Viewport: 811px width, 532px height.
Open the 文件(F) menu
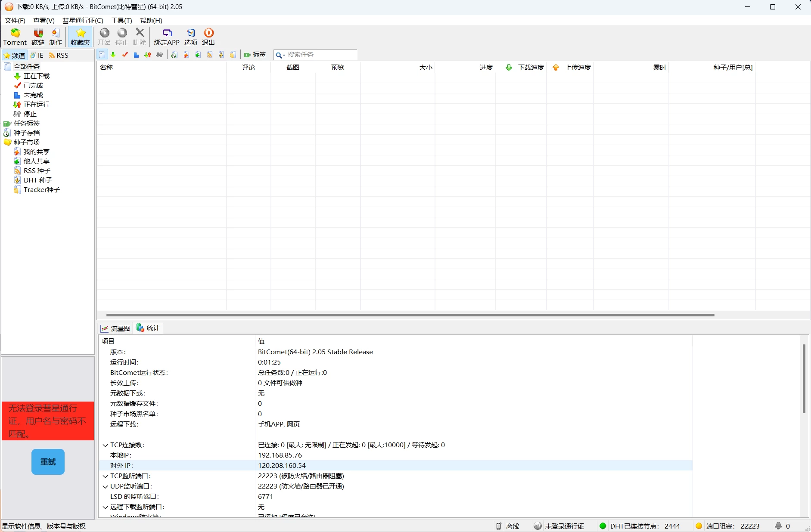pos(15,20)
